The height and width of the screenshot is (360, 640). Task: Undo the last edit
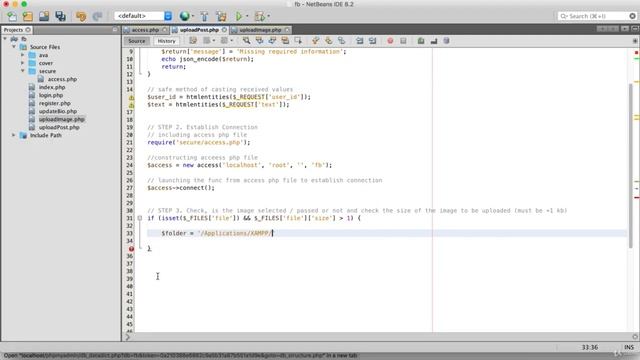pyautogui.click(x=81, y=16)
